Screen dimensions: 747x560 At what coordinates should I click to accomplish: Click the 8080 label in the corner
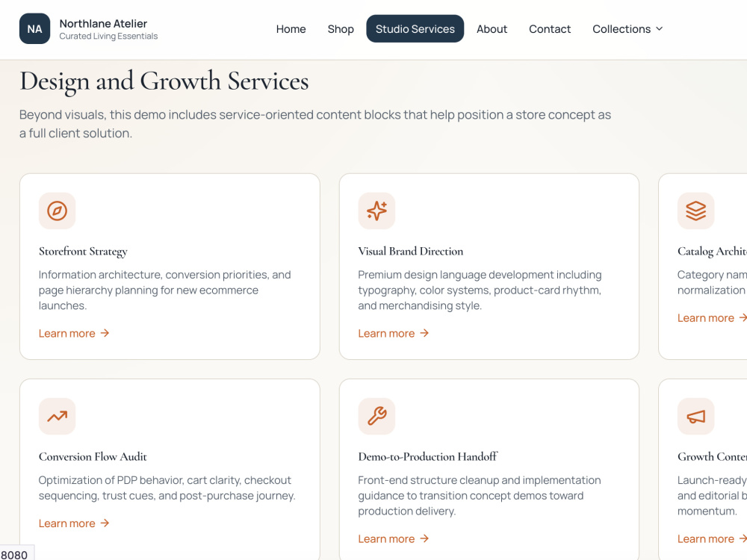click(x=14, y=555)
